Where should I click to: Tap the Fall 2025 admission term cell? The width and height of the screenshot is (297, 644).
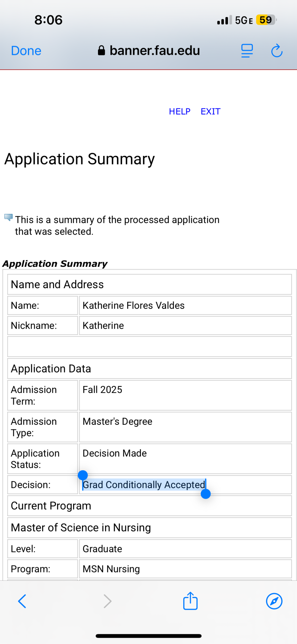pos(185,395)
